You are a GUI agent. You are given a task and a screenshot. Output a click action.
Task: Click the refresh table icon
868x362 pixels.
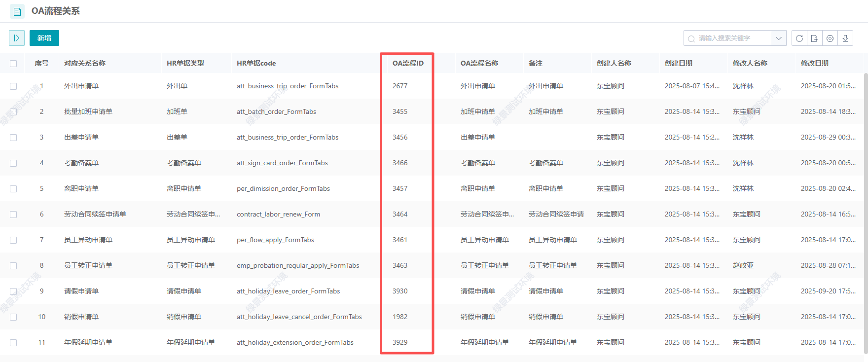[x=799, y=38]
